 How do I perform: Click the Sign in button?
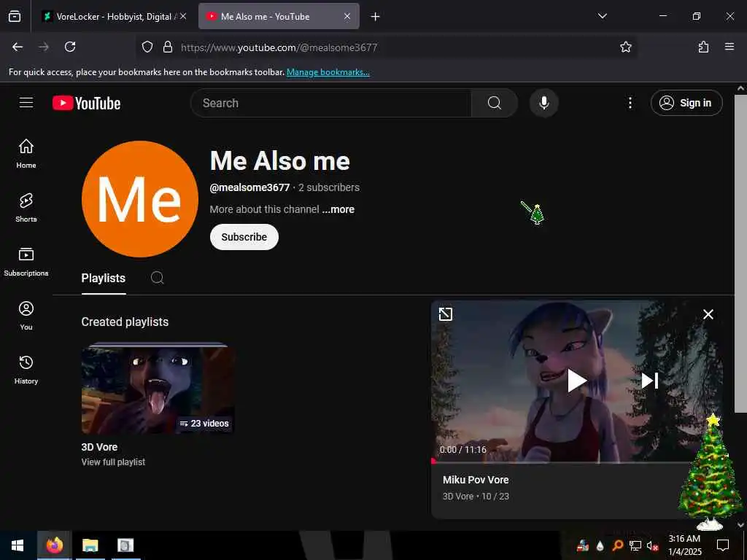pyautogui.click(x=686, y=103)
